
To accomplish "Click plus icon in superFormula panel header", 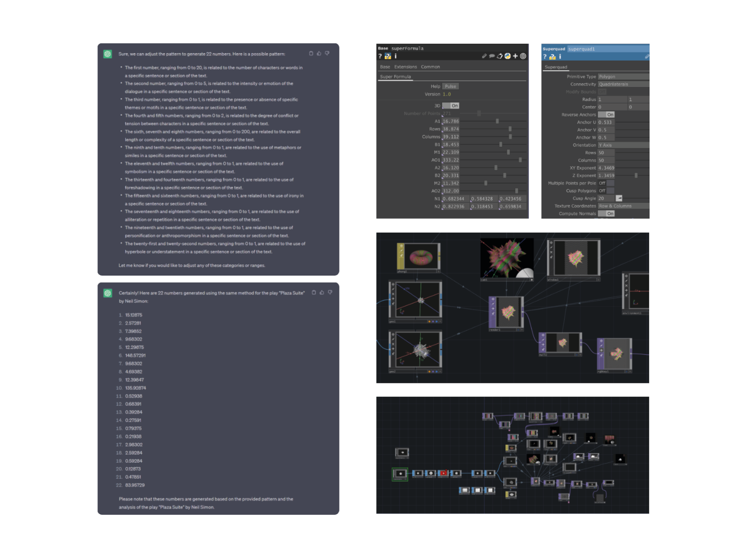I will [515, 56].
